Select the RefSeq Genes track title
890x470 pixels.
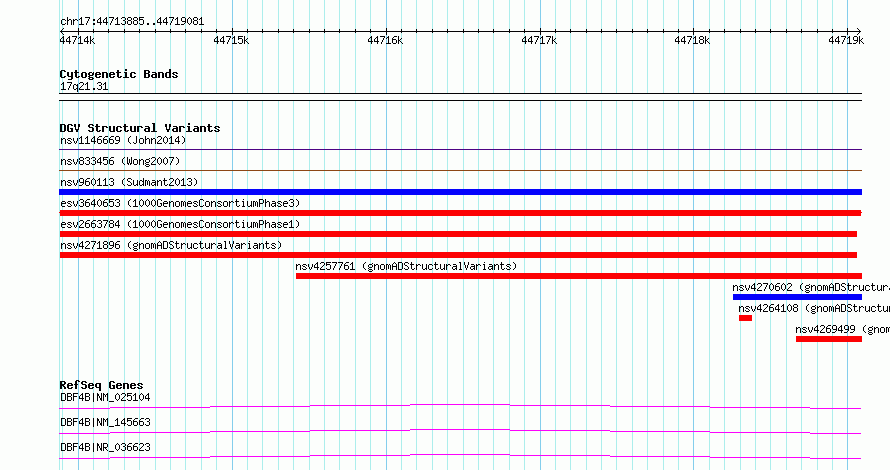pos(101,385)
